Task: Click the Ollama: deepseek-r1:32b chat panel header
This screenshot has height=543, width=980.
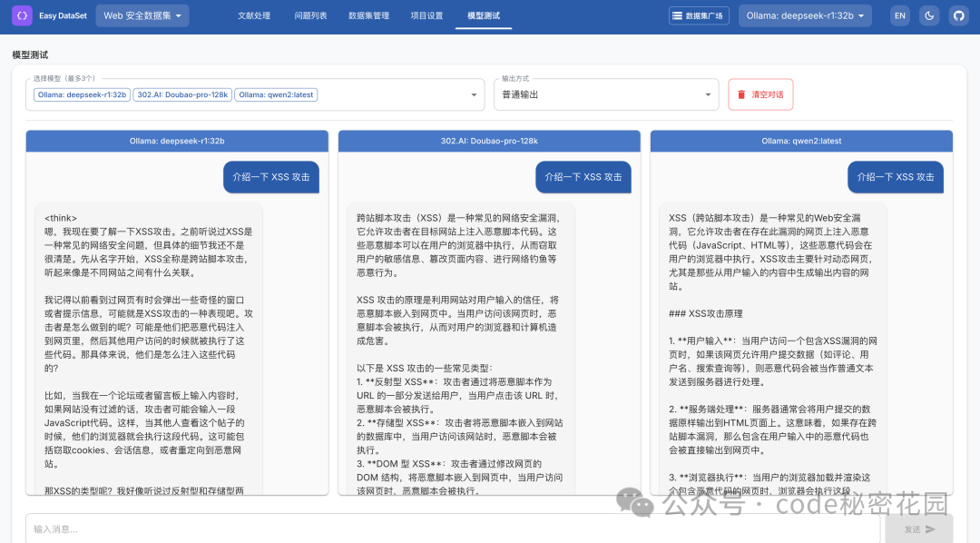Action: (x=177, y=141)
